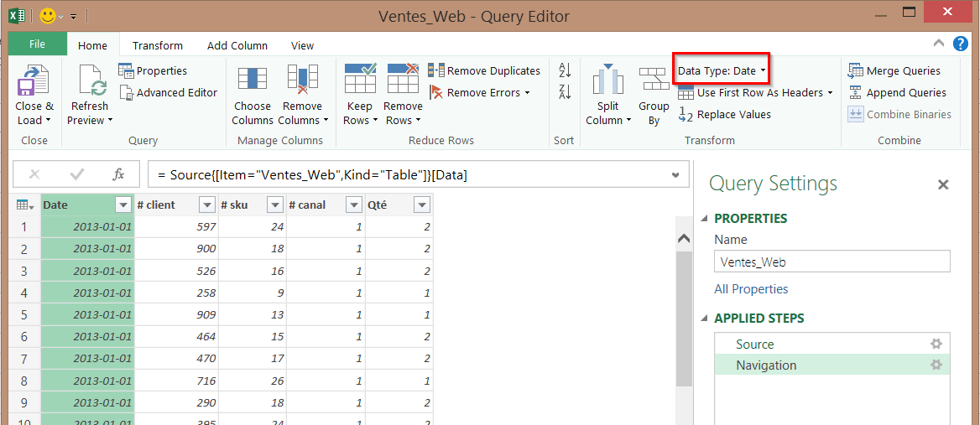The height and width of the screenshot is (425, 980).
Task: Click the Merge Queries button
Action: (894, 71)
